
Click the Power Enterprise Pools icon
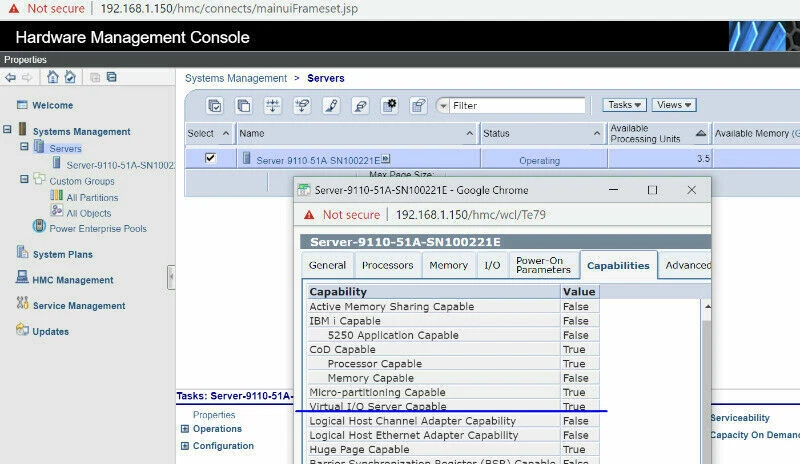(39, 226)
